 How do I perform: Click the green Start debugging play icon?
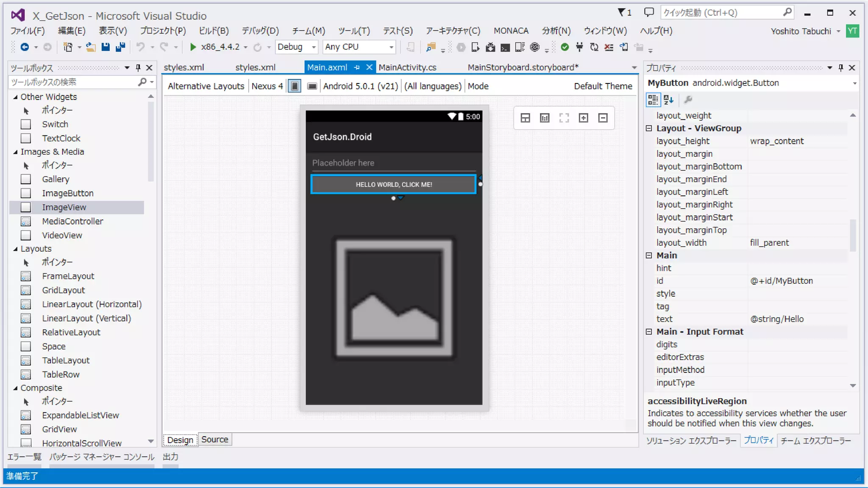coord(193,47)
